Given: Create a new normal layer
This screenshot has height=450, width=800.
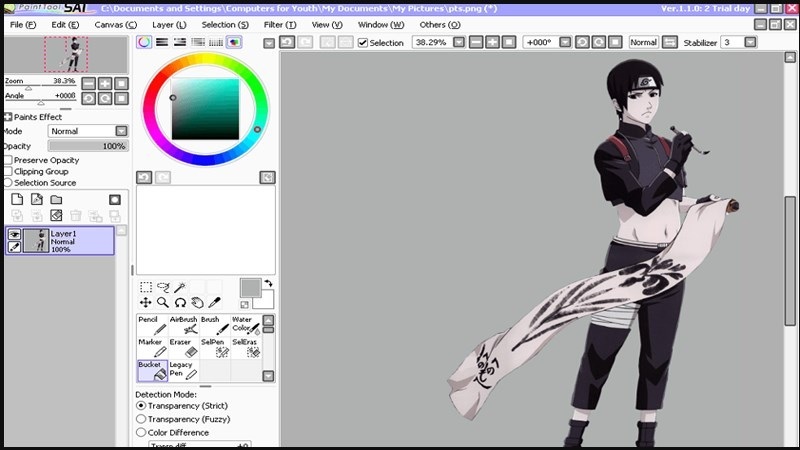Looking at the screenshot, I should tap(17, 199).
